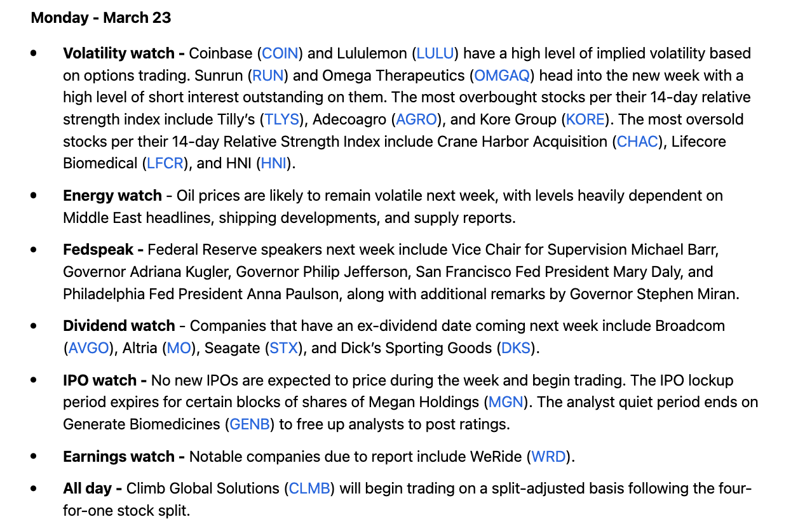Click the GENB ticker link

click(x=250, y=424)
